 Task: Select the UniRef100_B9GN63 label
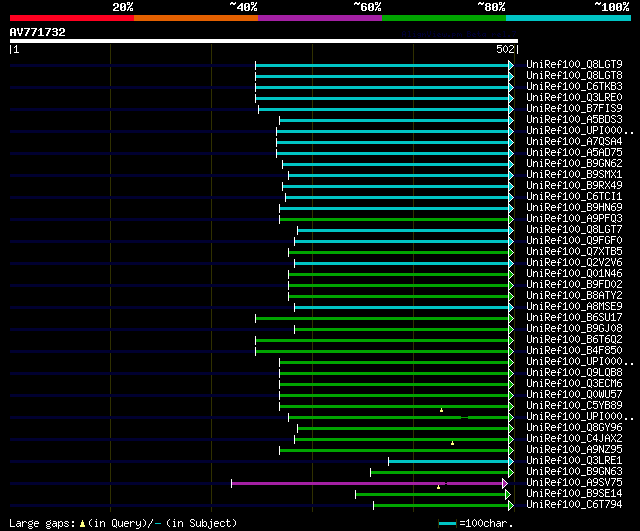click(x=574, y=472)
